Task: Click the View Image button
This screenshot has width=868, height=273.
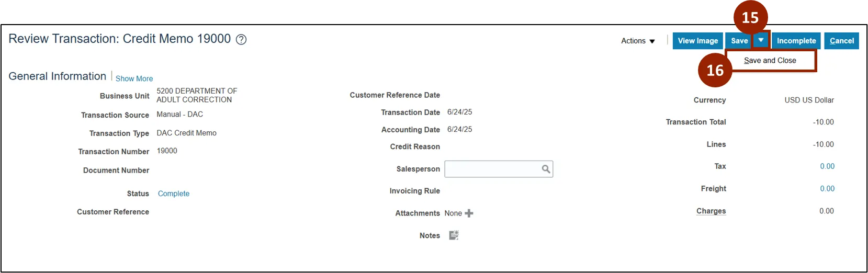Action: click(697, 41)
